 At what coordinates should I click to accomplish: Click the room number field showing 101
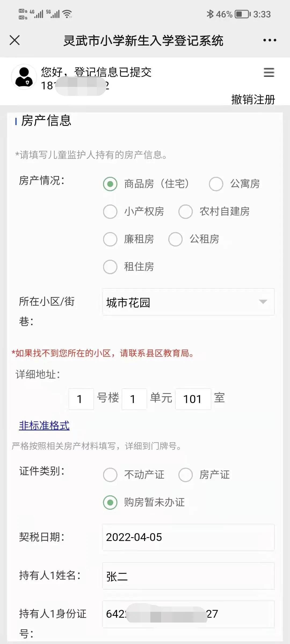[193, 399]
